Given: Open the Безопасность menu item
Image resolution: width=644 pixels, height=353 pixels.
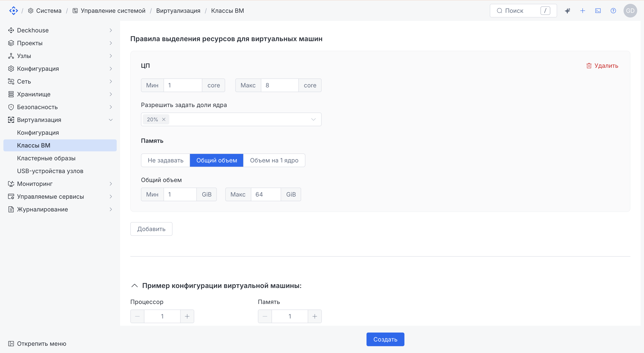Looking at the screenshot, I should tap(60, 107).
